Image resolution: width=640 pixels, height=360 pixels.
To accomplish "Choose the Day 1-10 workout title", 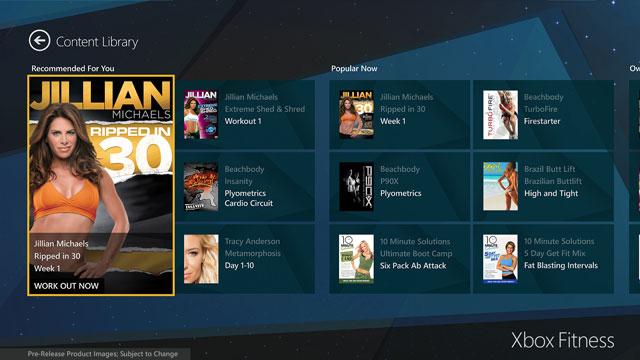I will tap(239, 265).
